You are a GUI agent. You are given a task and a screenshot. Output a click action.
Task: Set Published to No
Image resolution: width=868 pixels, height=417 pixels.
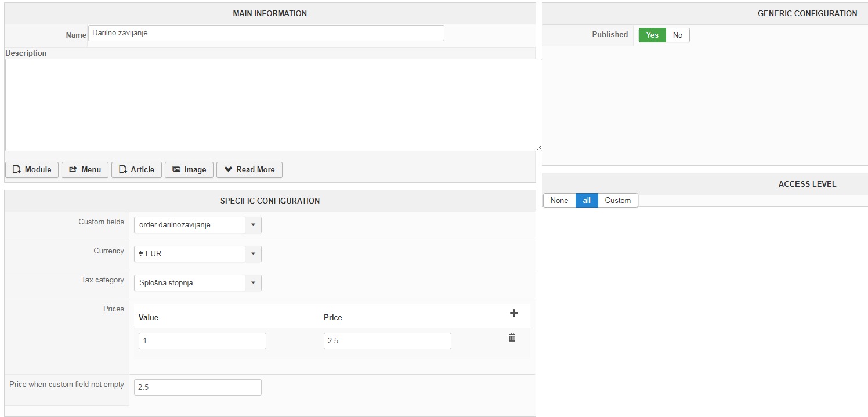tap(678, 35)
